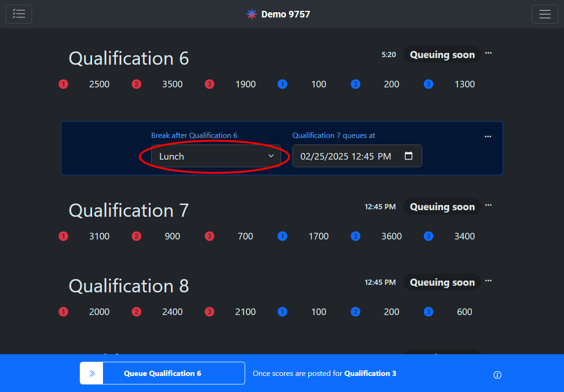Click the Demo 9757 title text
Viewport: 564px width, 392px height.
pos(285,14)
